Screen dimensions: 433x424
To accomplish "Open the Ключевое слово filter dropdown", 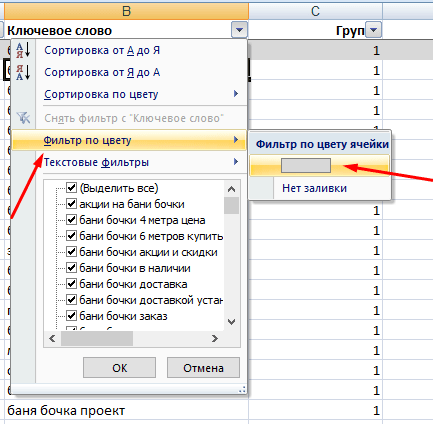I will point(239,30).
